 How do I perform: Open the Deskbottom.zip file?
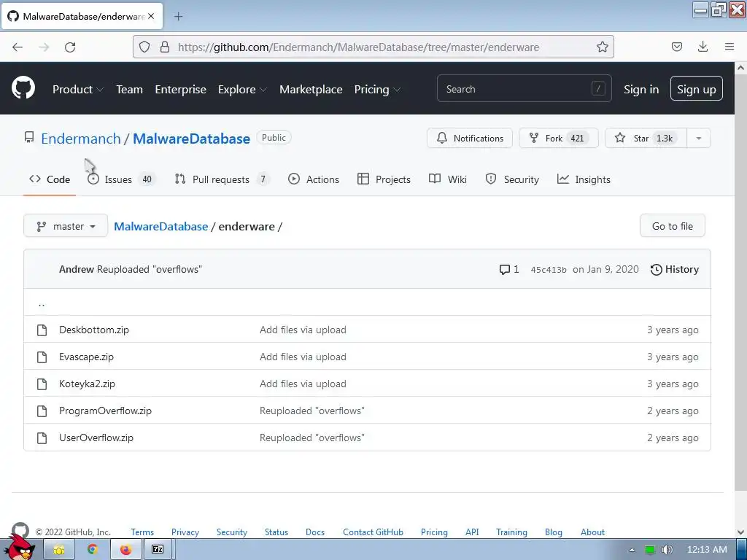94,330
